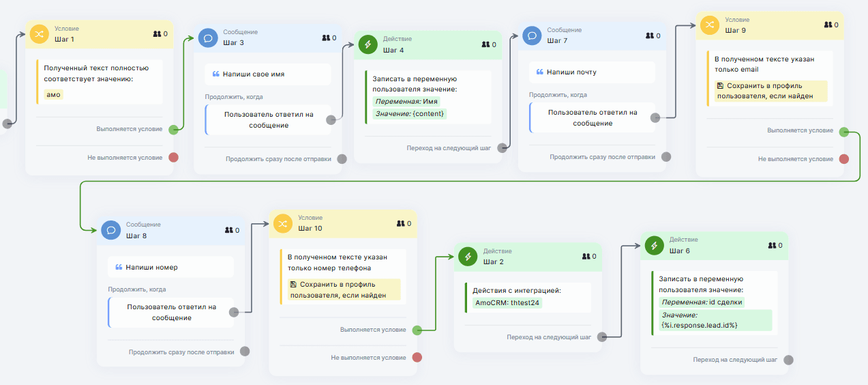This screenshot has height=385, width=868.
Task: Click the condition icon of Шаг 1
Action: point(39,33)
